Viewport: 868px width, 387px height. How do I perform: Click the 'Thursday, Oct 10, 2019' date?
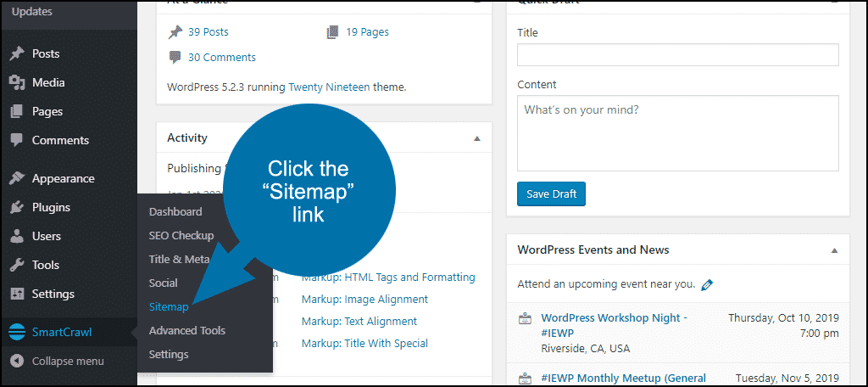783,318
